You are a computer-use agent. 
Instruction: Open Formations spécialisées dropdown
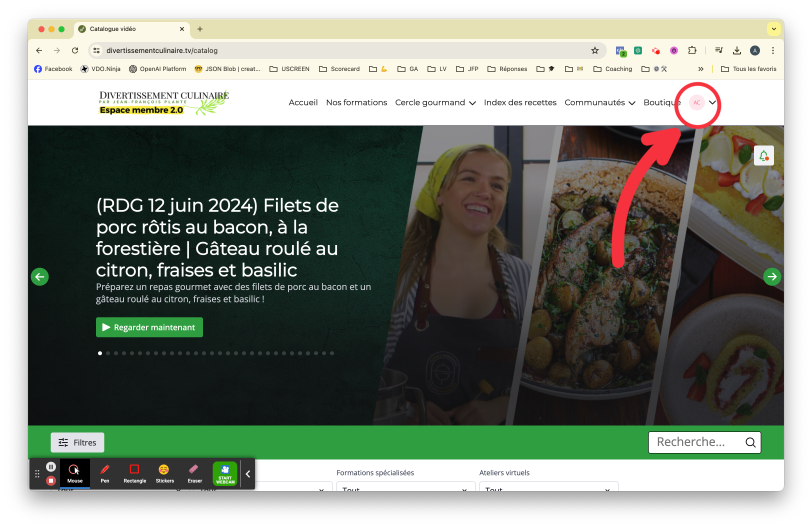(x=405, y=487)
